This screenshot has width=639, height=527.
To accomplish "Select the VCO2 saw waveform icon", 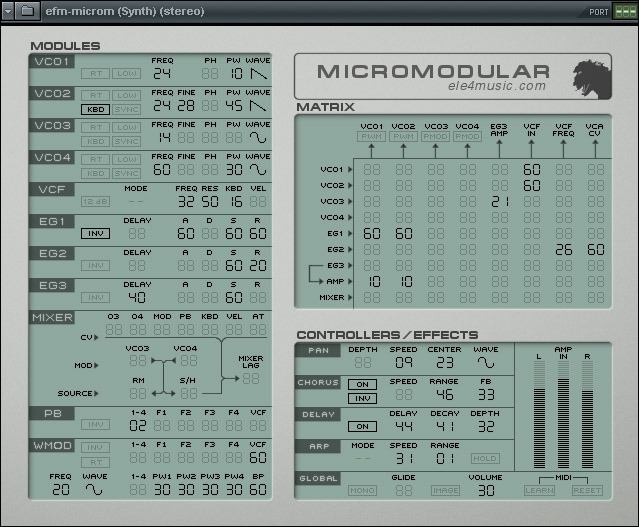I will click(258, 106).
